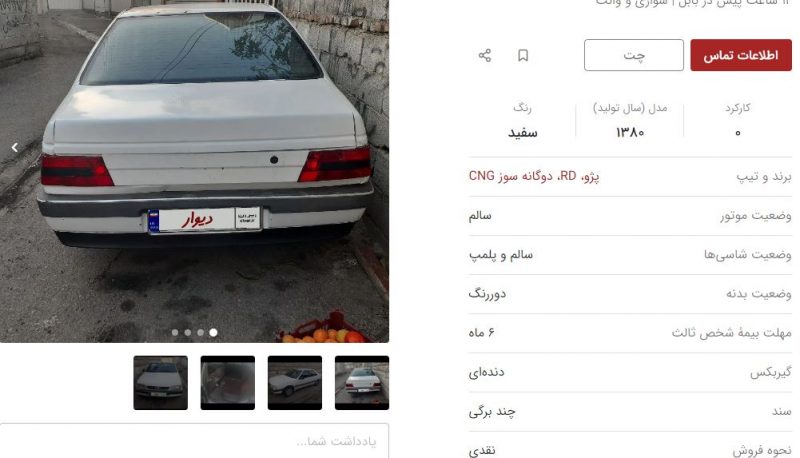The height and width of the screenshot is (458, 800).
Task: Jump to first carousel dot indicator
Action: click(x=175, y=333)
